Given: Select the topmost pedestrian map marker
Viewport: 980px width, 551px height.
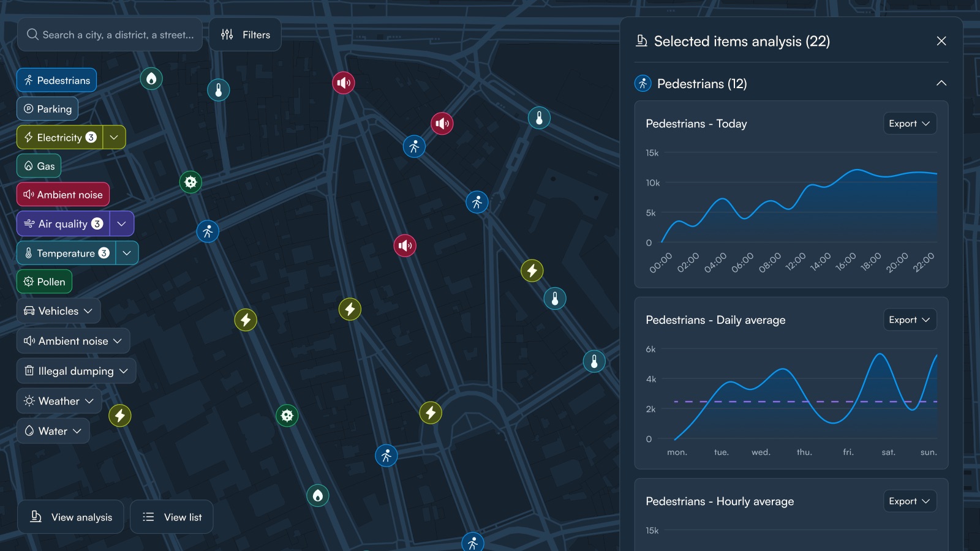Looking at the screenshot, I should point(414,146).
